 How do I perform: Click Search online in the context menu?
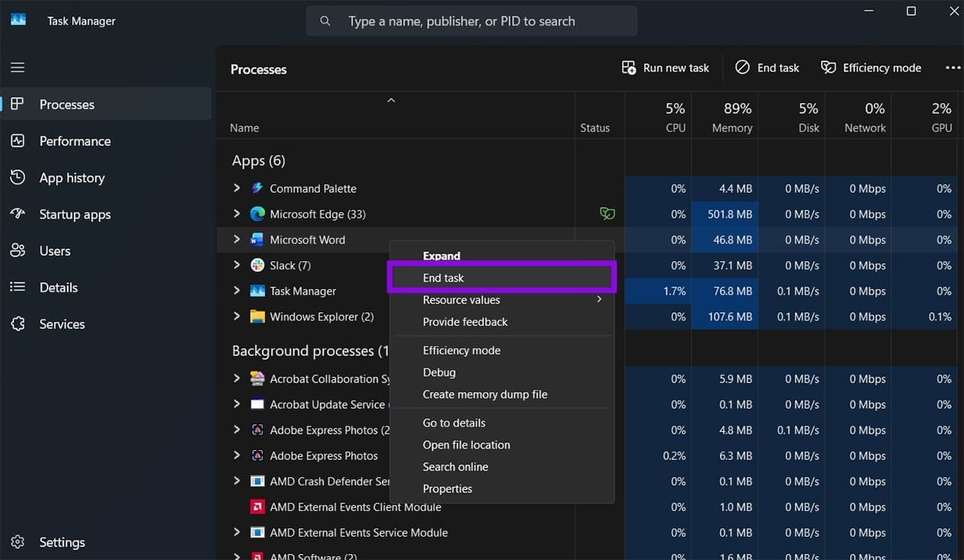click(x=502, y=467)
